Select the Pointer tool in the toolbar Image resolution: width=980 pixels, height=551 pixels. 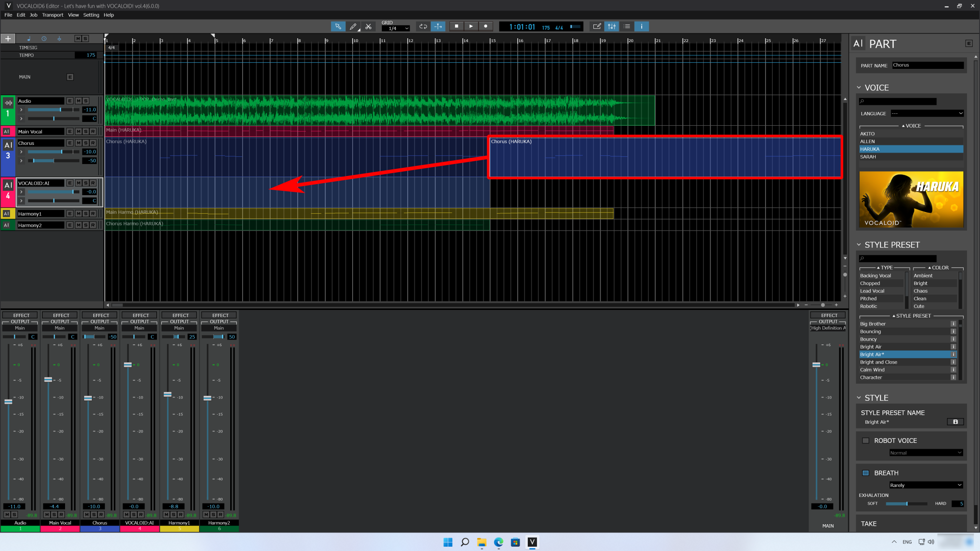pyautogui.click(x=338, y=26)
